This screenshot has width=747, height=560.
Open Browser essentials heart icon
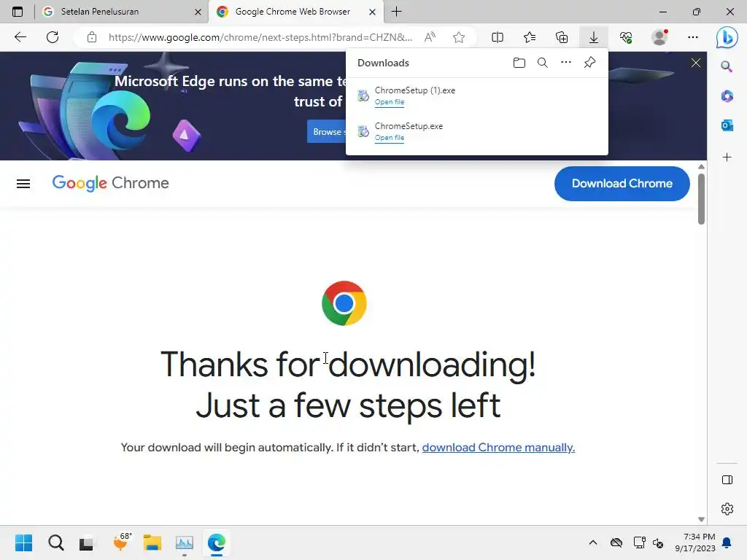pos(626,37)
